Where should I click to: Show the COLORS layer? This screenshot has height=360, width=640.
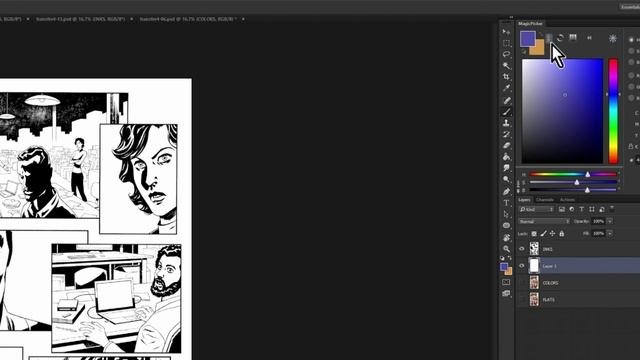[x=522, y=282]
